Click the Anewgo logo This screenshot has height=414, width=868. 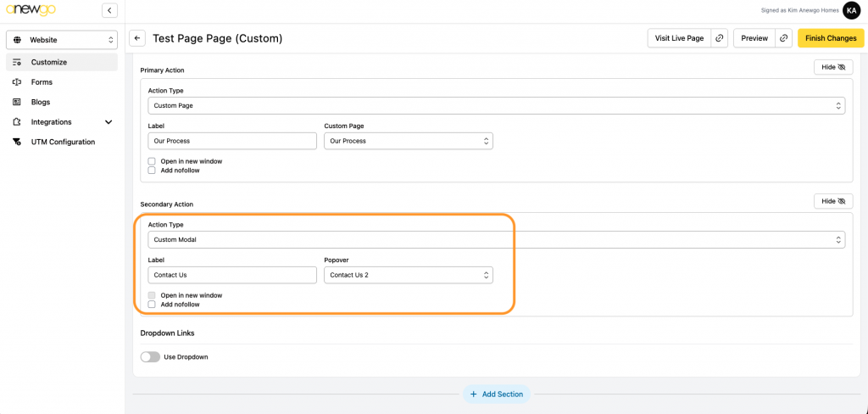point(29,11)
